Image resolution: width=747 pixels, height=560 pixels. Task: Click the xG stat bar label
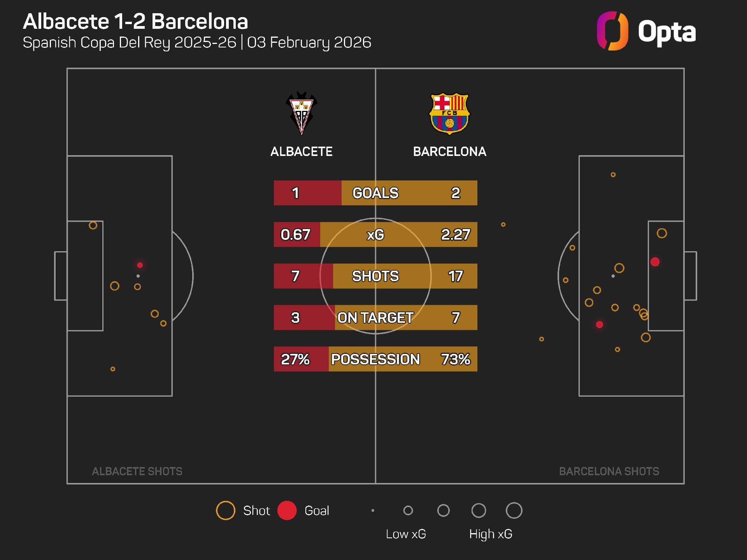pos(375,234)
